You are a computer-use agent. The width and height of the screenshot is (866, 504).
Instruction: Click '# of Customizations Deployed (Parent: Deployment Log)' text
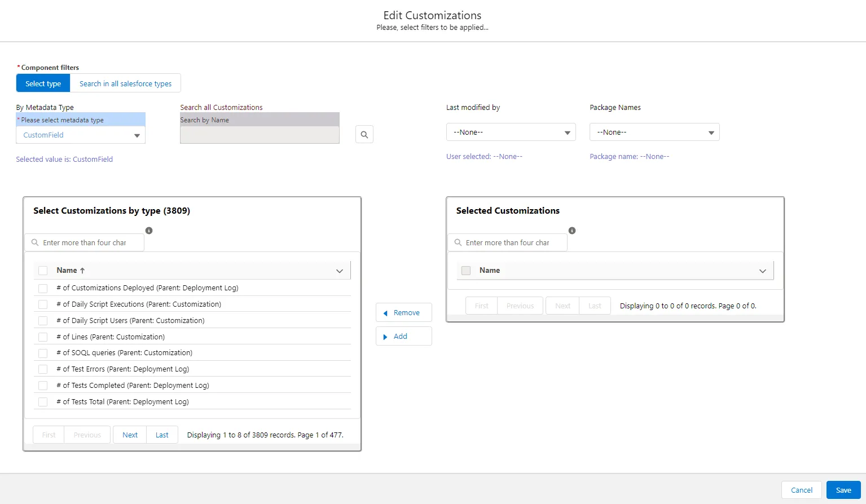(147, 288)
